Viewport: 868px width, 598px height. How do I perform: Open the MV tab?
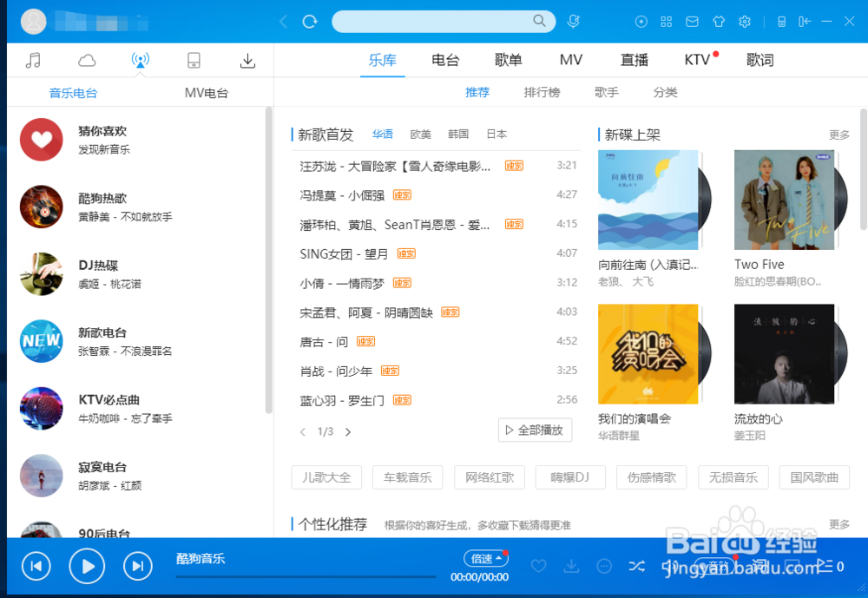(571, 60)
